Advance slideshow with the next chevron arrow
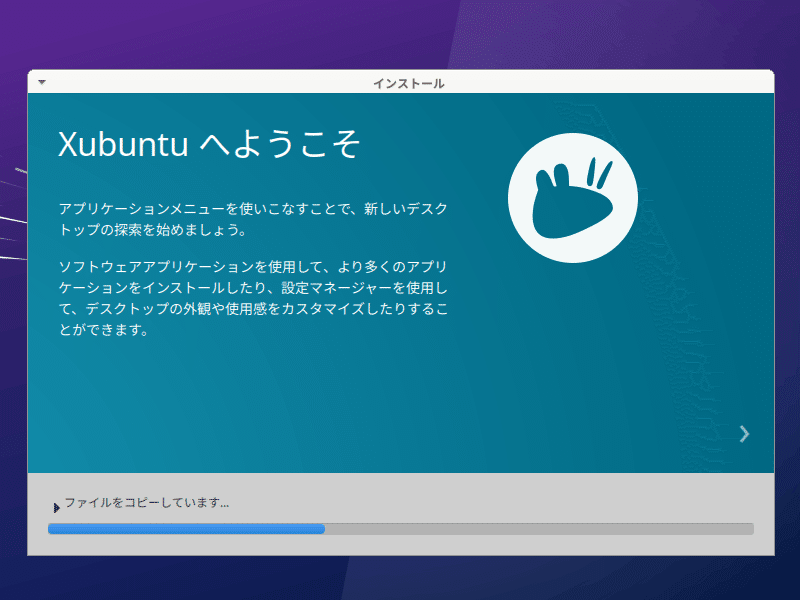The image size is (800, 600). pos(744,434)
